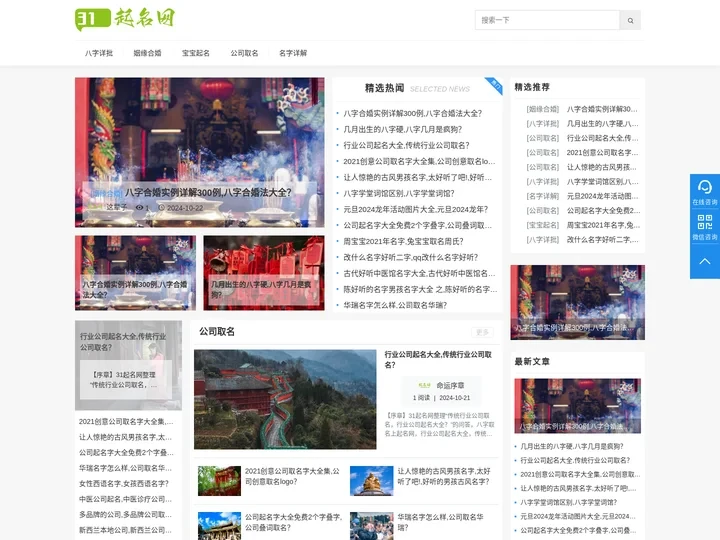Open 多品牌的公司,多品牌公司取 link
This screenshot has width=720, height=540.
pos(125,515)
